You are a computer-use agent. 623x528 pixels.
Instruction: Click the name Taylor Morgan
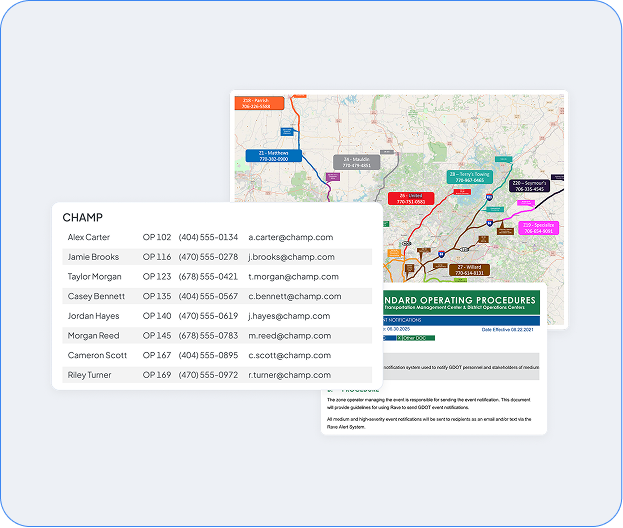[x=95, y=277]
